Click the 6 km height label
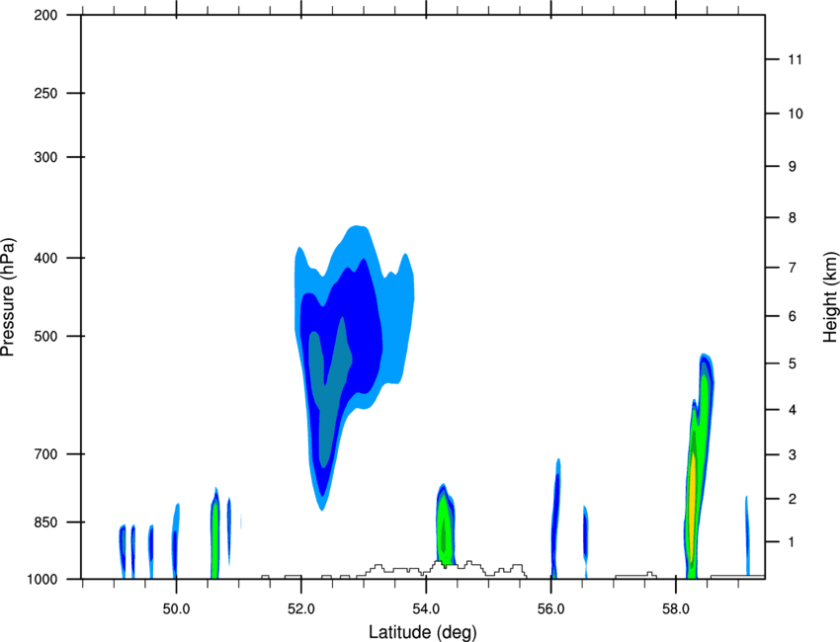Viewport: 840px width, 642px height. click(792, 316)
